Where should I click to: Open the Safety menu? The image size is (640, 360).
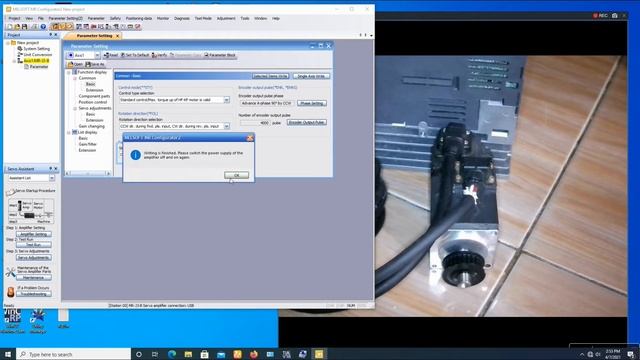(x=115, y=18)
